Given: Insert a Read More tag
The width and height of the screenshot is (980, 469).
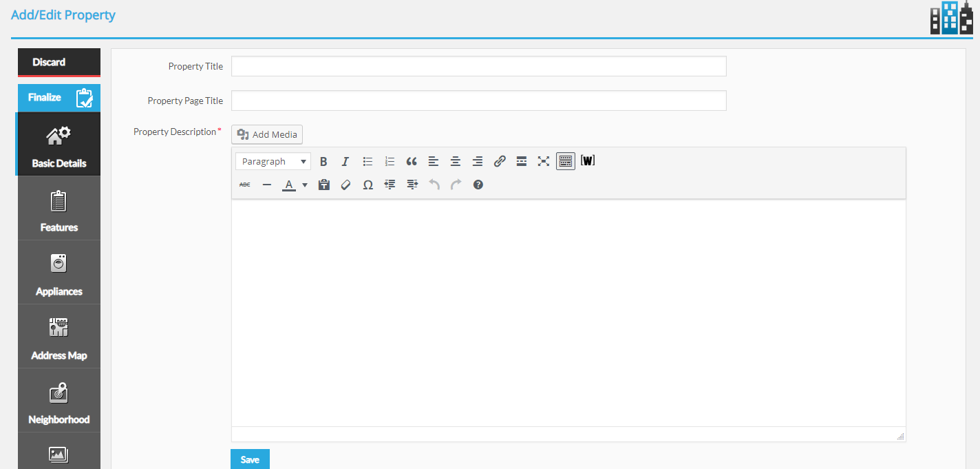Looking at the screenshot, I should 522,162.
